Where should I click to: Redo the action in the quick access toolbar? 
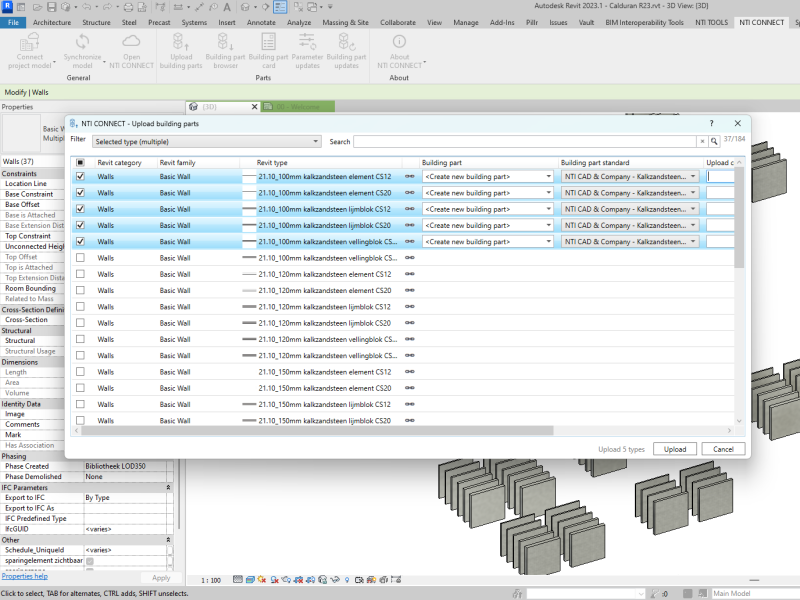107,7
